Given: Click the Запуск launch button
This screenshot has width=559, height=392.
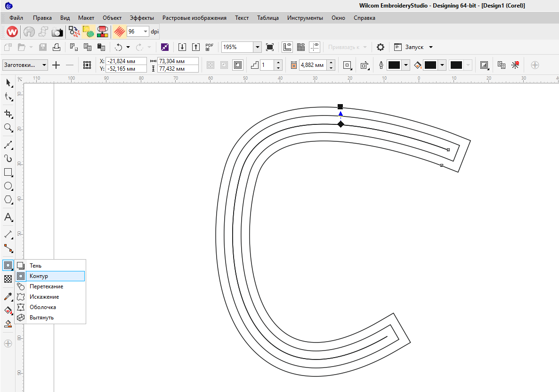Looking at the screenshot, I should click(x=413, y=47).
